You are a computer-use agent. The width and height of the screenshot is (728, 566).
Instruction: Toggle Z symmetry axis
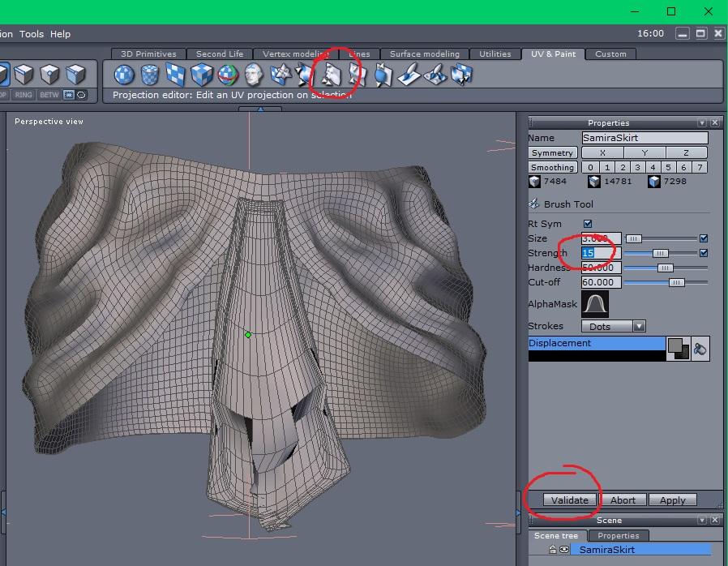(x=686, y=152)
